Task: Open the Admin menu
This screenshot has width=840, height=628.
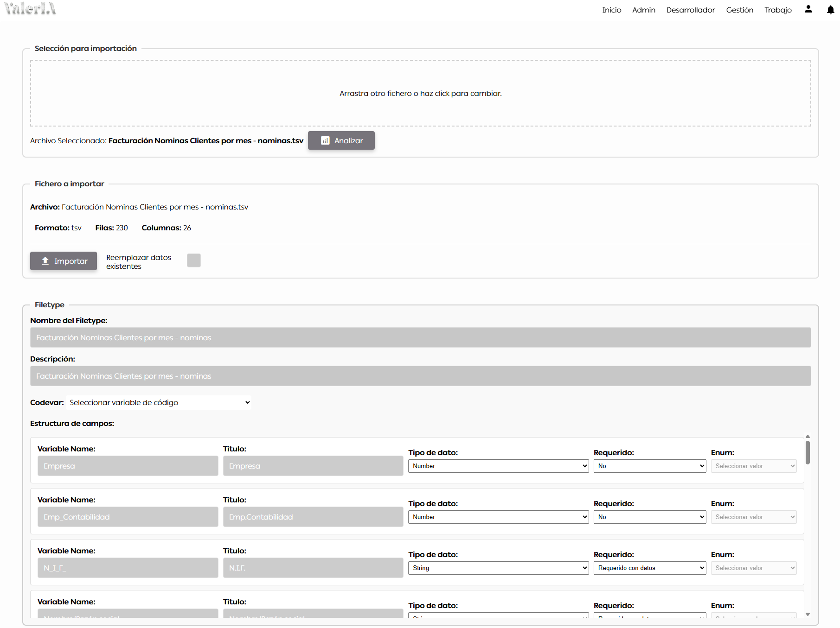Action: (643, 10)
